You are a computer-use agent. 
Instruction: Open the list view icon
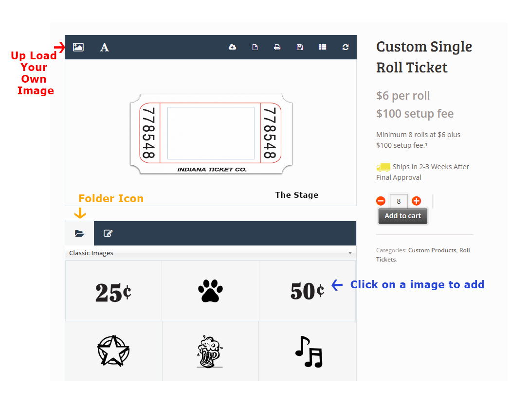click(x=323, y=47)
